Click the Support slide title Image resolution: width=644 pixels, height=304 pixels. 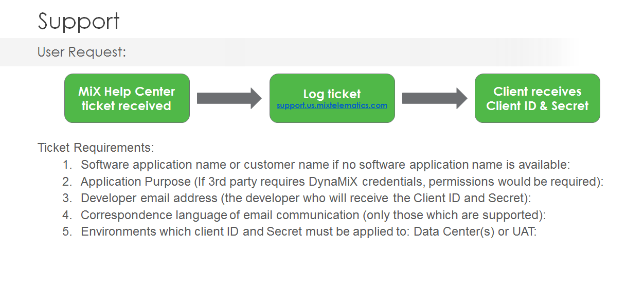coord(79,21)
